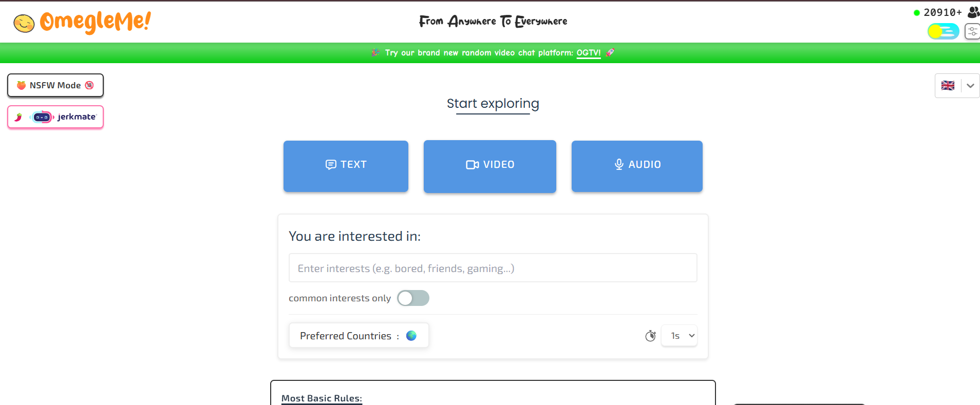Expand the language selector chevron
Screen dimensions: 980x405
coord(970,86)
